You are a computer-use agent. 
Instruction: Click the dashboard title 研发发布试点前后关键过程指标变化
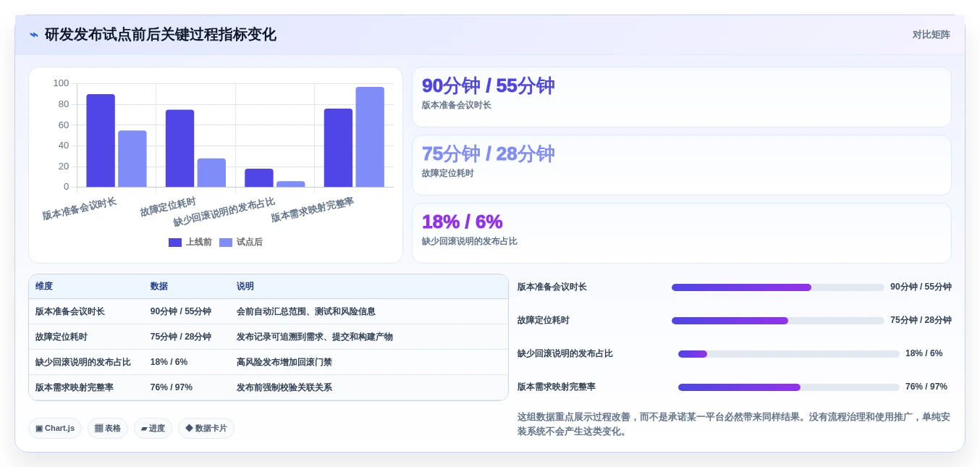[x=161, y=35]
